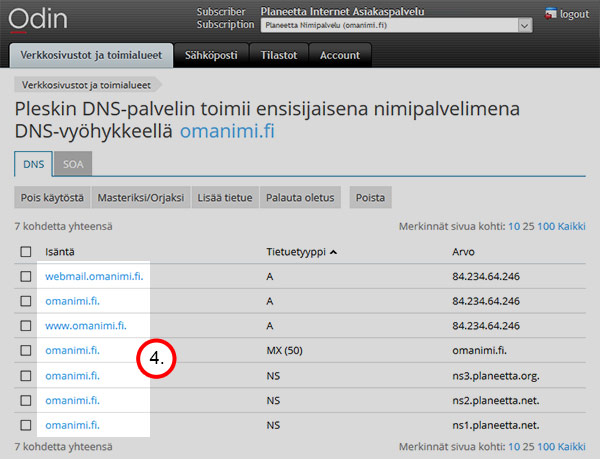Viewport: 600px width, 459px height.
Task: Click the Pois käytöstä button
Action: tap(52, 197)
